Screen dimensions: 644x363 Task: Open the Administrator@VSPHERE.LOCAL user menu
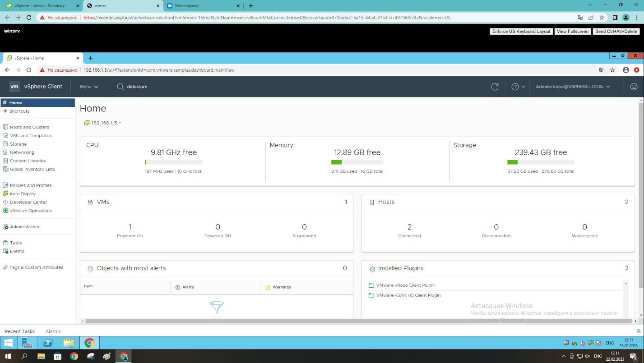(573, 87)
